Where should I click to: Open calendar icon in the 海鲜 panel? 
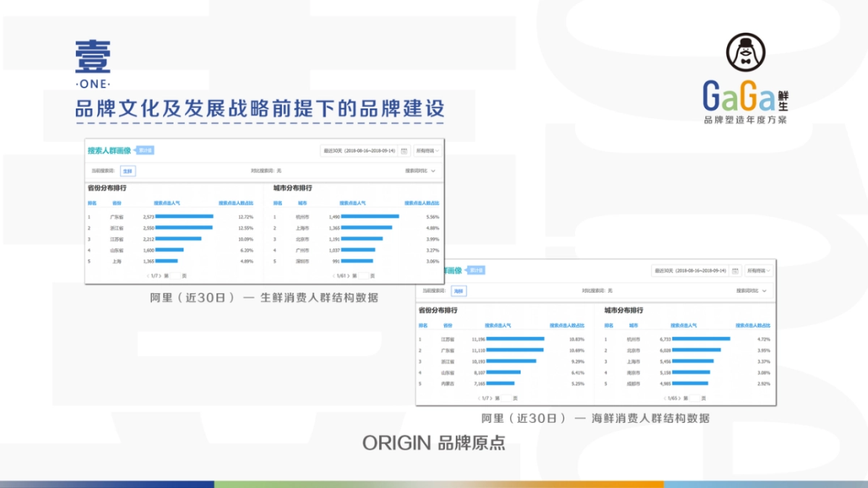[x=735, y=270]
